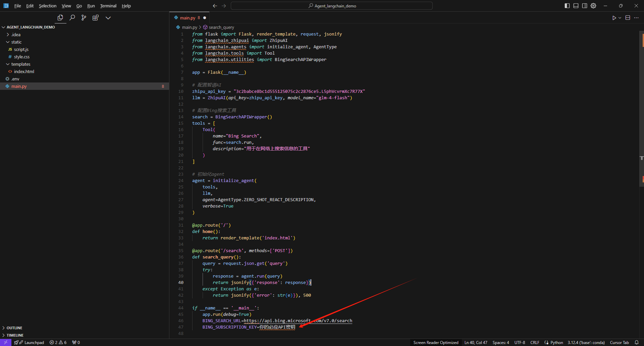Screen dimensions: 644x346
Task: Open the Go menu
Action: point(79,6)
